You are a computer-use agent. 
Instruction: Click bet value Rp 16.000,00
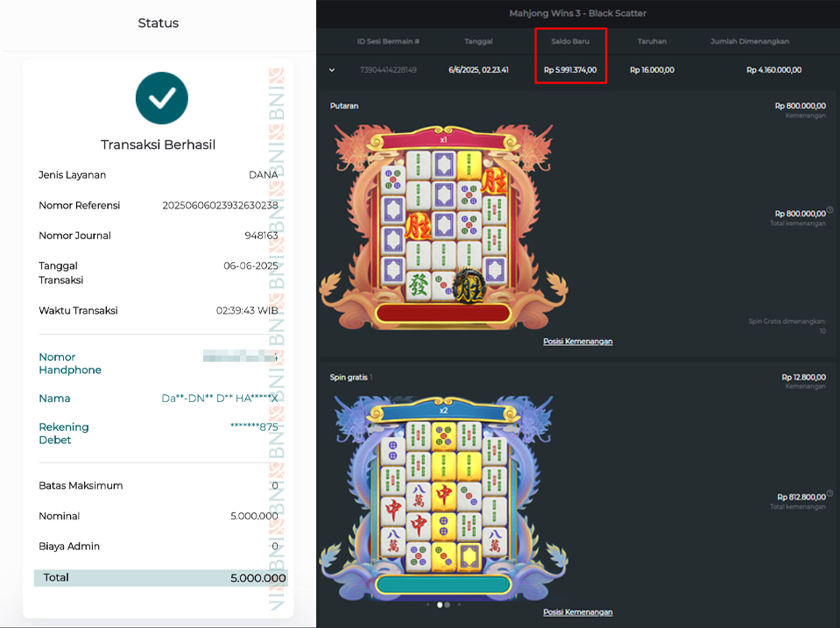(x=652, y=70)
